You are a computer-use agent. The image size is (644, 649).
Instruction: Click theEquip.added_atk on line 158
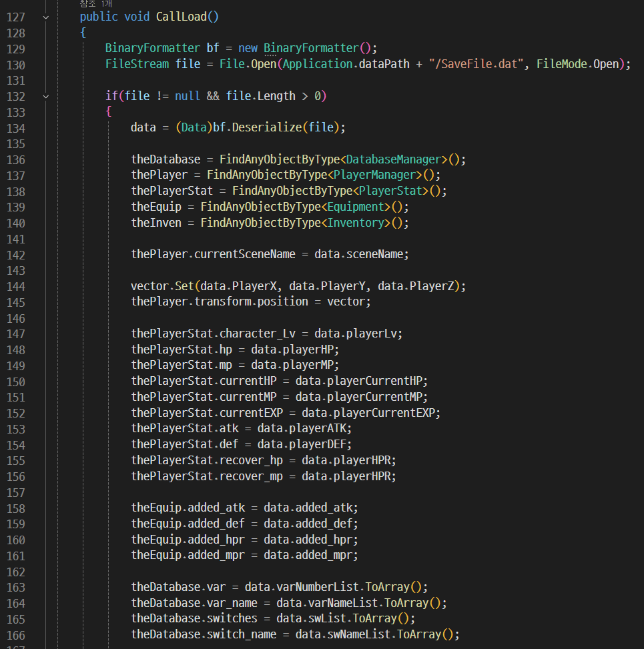(x=188, y=508)
